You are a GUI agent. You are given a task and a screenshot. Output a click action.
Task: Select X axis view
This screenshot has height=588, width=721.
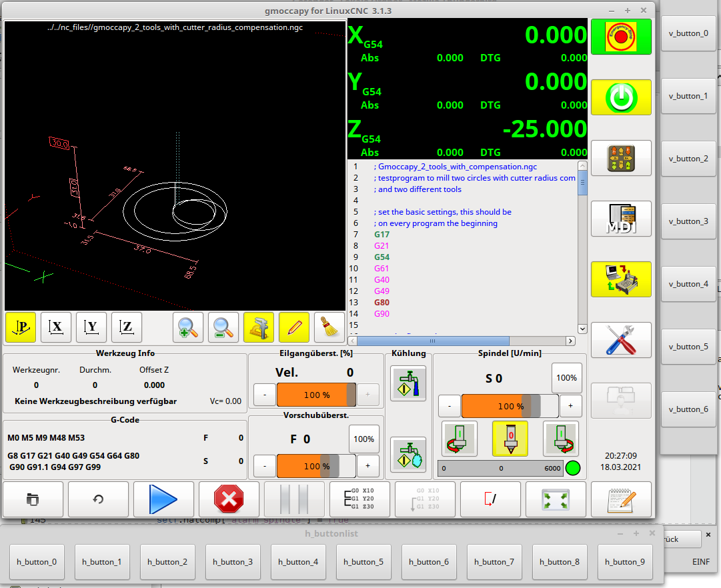[56, 327]
